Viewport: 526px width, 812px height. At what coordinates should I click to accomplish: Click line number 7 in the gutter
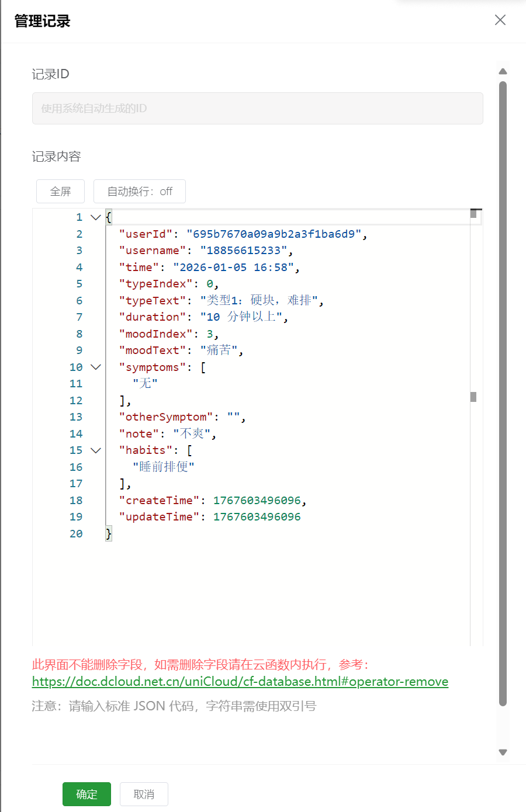coord(79,317)
